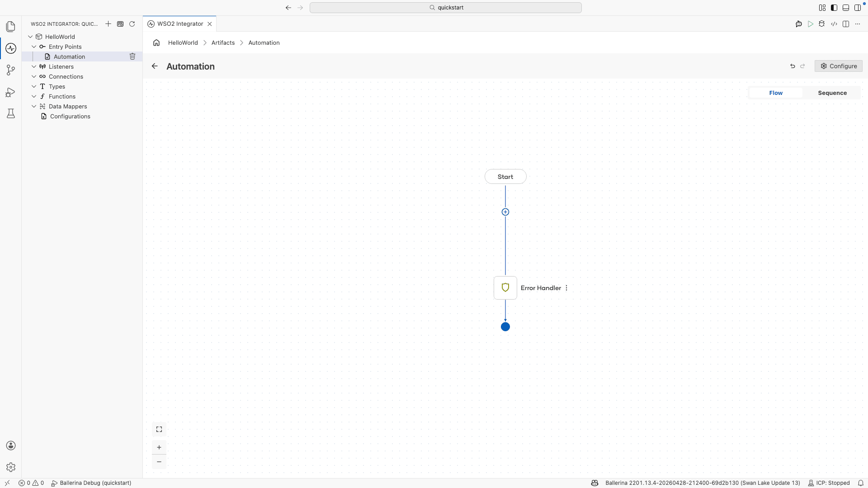
Task: Toggle bottom panel visibility
Action: coord(846,8)
